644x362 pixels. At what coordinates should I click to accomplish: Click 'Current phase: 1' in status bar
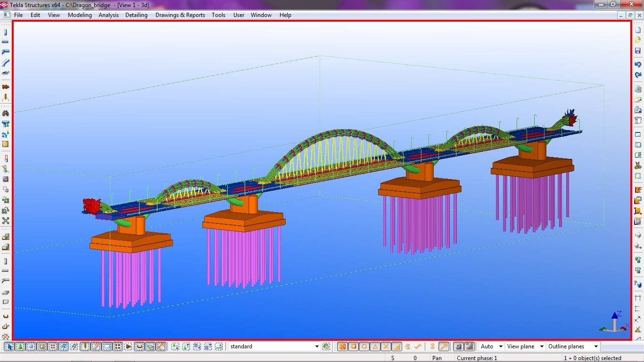coord(477,358)
